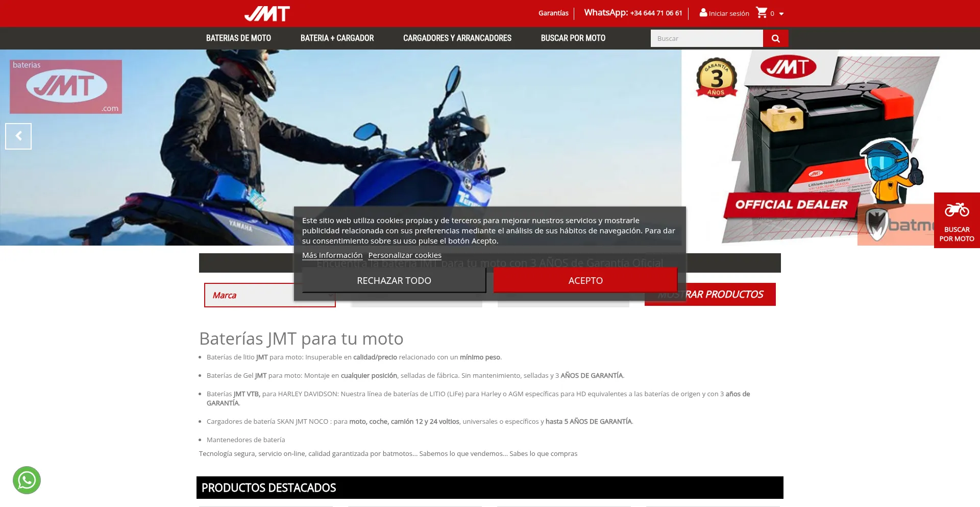Open the shopping cart icon
The image size is (980, 507).
[x=762, y=13]
